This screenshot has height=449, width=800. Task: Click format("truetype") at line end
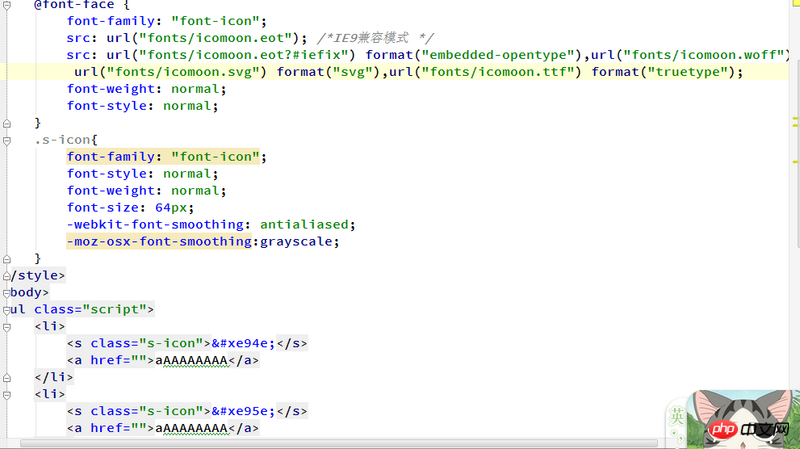point(664,72)
